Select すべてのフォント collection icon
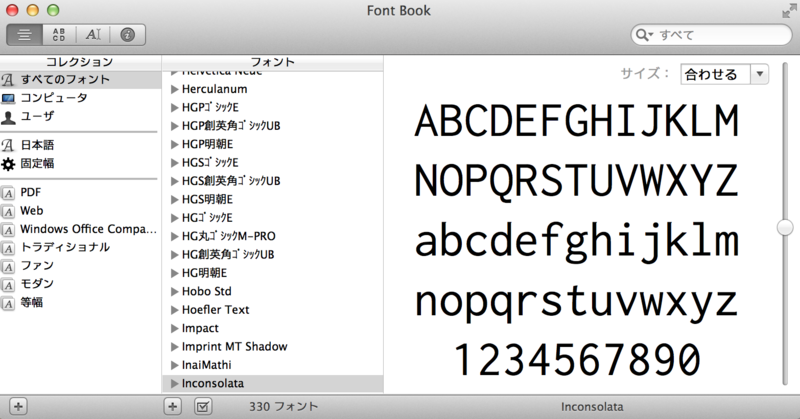 point(8,80)
